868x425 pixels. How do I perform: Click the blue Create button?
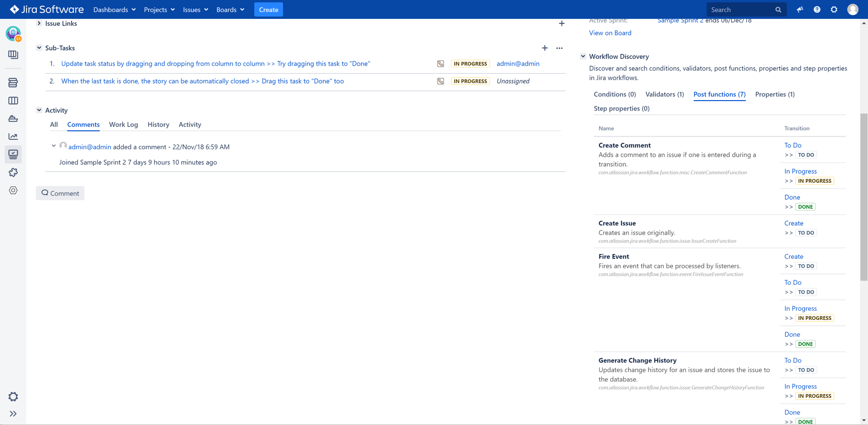[268, 9]
